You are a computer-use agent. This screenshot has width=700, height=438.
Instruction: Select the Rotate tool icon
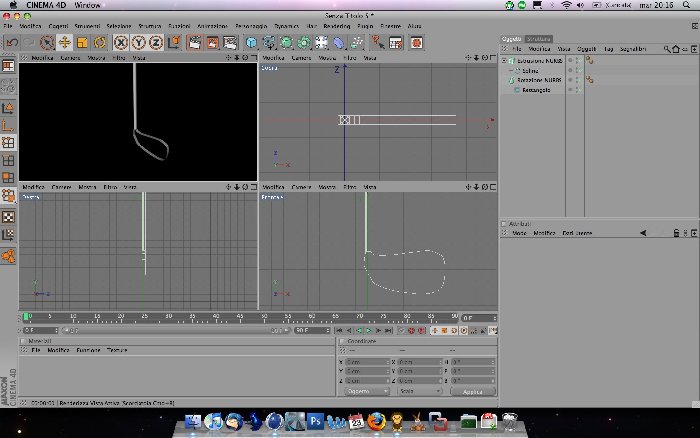[x=100, y=43]
